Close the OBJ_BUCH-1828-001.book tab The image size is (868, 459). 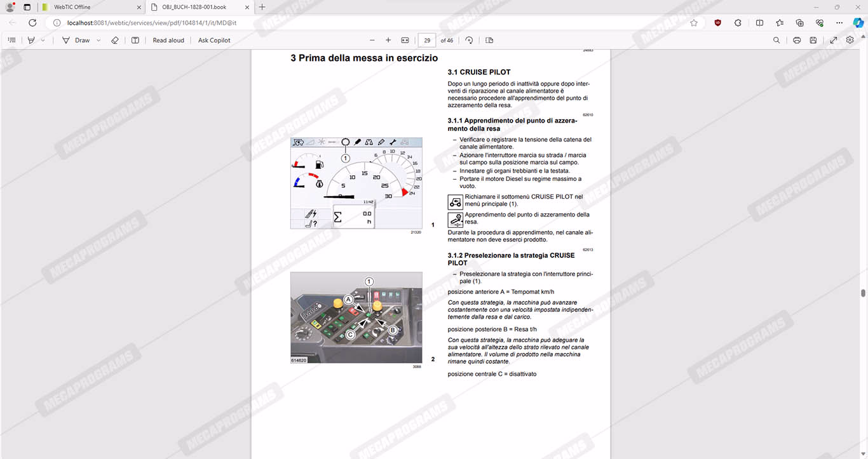[x=247, y=7]
